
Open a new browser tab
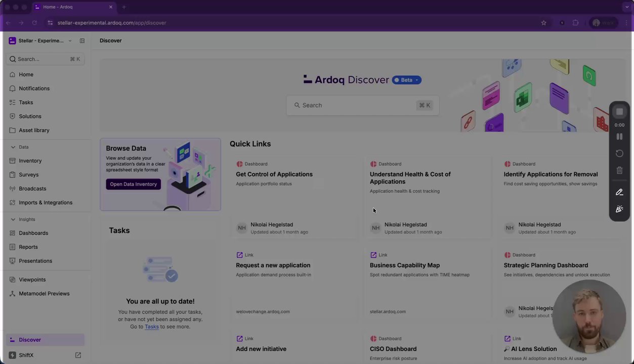124,7
